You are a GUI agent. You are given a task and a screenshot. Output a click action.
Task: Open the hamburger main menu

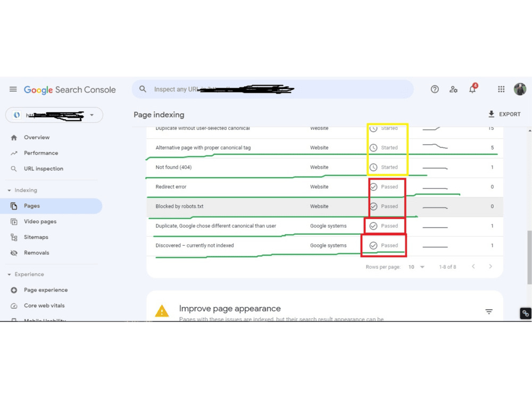(x=13, y=89)
